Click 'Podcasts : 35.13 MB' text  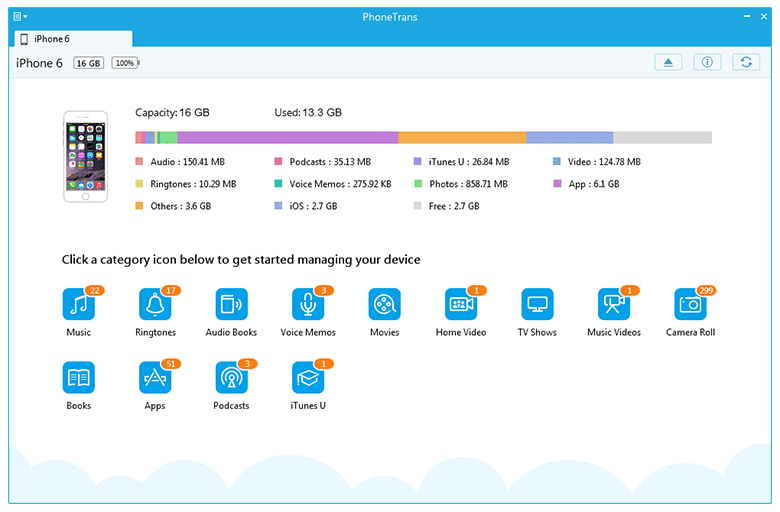[330, 162]
